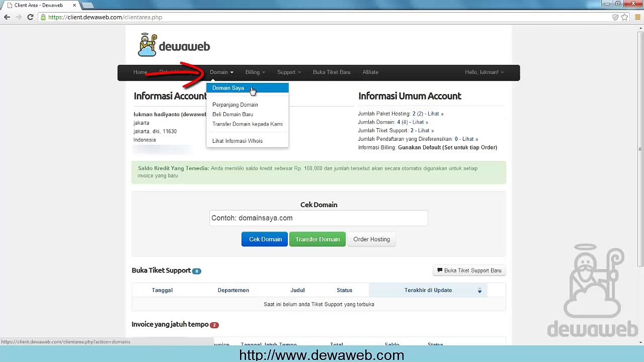Sort tickets by Tanggal column
Viewport: 644px width, 362px height.
click(x=162, y=290)
